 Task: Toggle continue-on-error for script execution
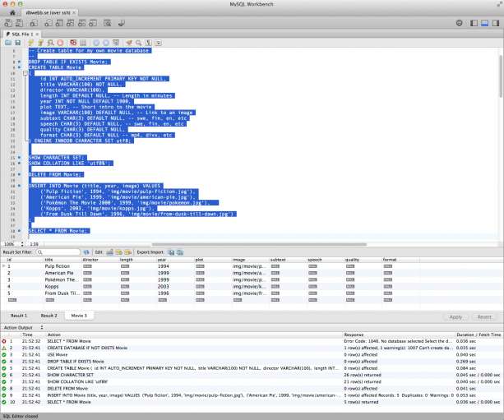tap(73, 43)
